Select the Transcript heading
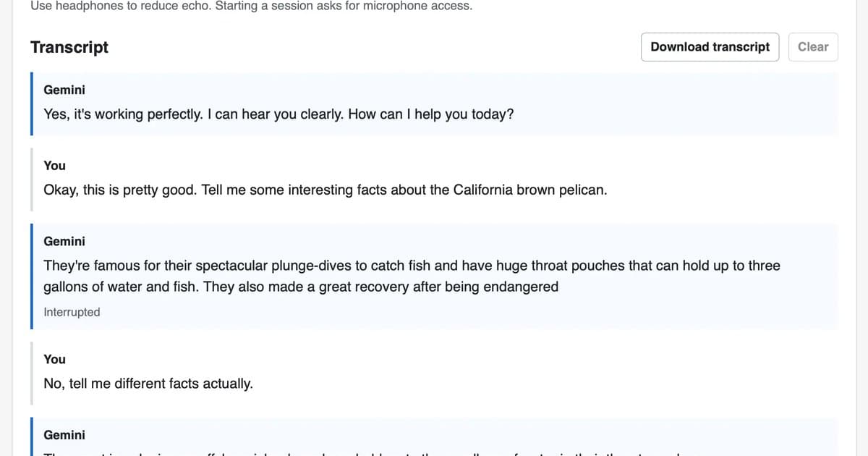 pos(69,47)
